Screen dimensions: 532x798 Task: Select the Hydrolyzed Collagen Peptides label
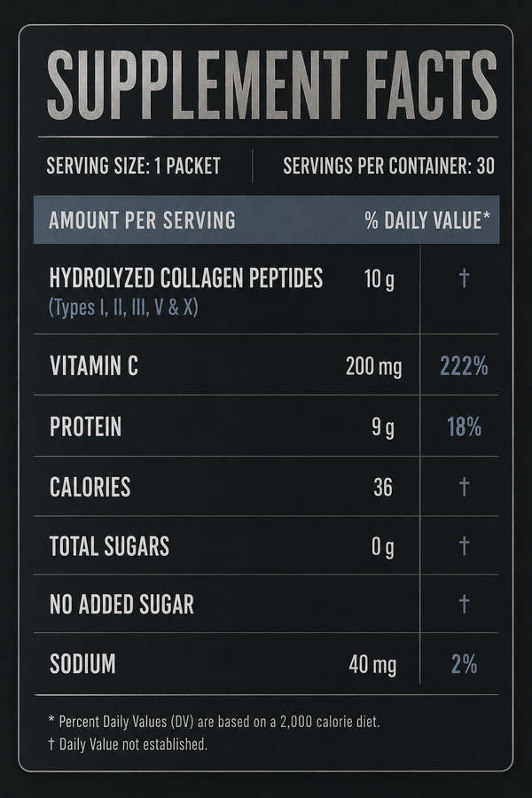[186, 278]
